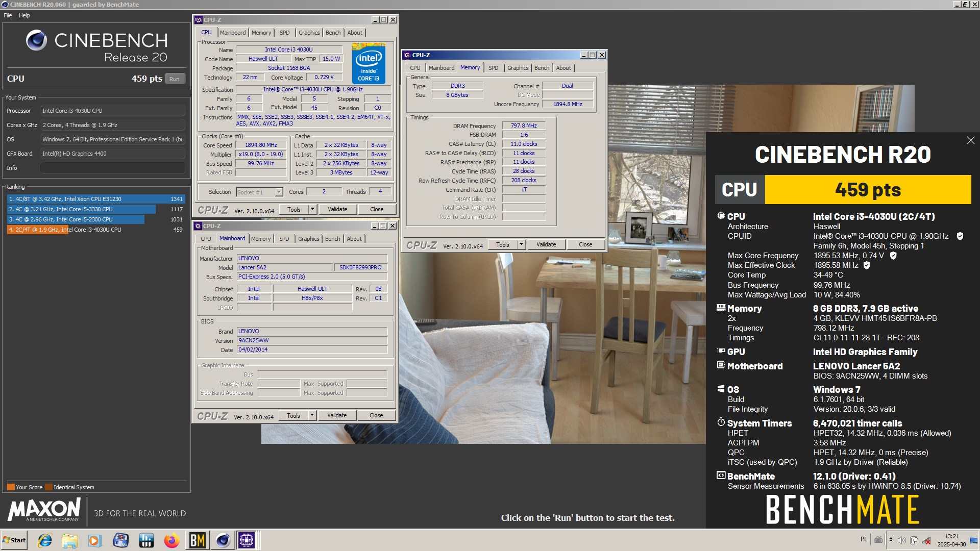The height and width of the screenshot is (551, 980).
Task: Click the BIOS Version field 9ACN25WW
Action: click(x=312, y=340)
